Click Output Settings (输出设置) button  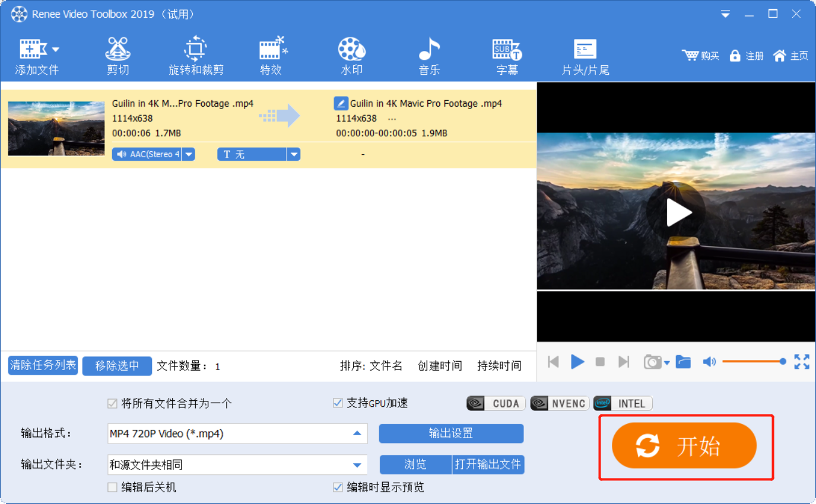(x=451, y=433)
